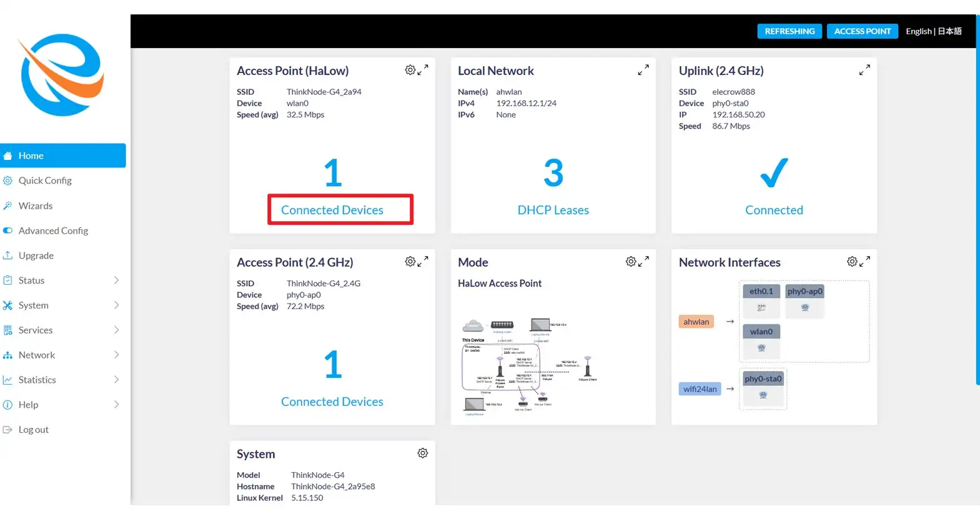Expand the Help submenu chevron
980x509 pixels.
116,405
